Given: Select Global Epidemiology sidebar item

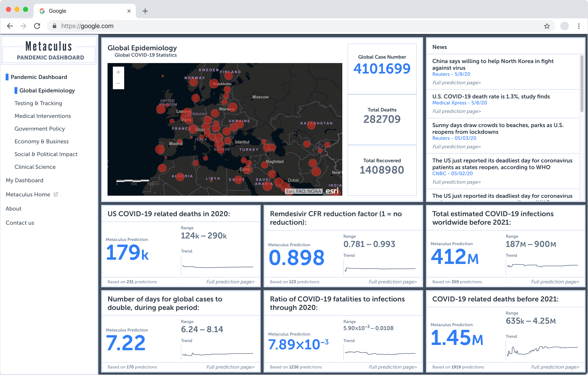Looking at the screenshot, I should (x=47, y=91).
